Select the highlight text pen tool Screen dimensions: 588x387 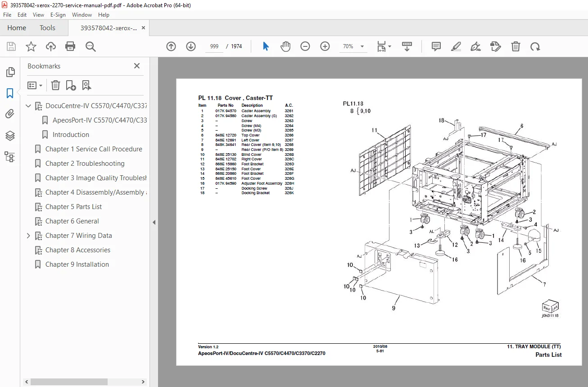[456, 46]
